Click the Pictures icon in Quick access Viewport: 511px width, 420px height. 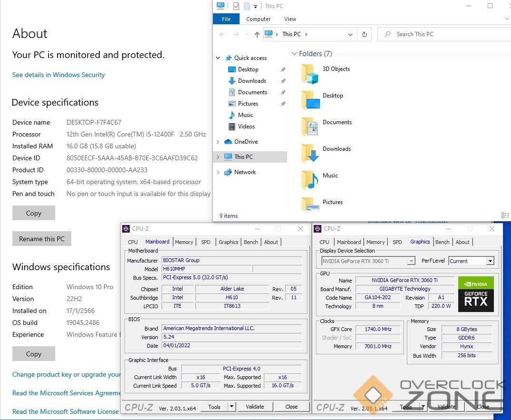point(231,104)
